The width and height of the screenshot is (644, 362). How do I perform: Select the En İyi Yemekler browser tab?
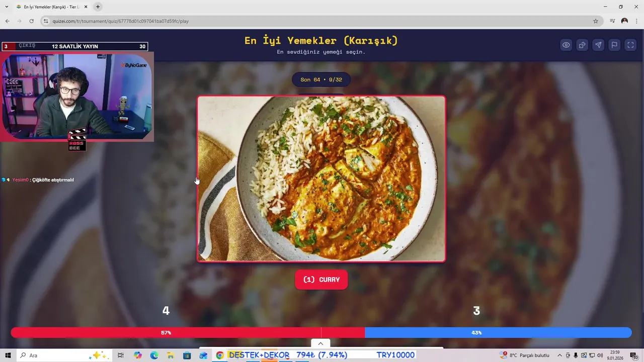[52, 7]
